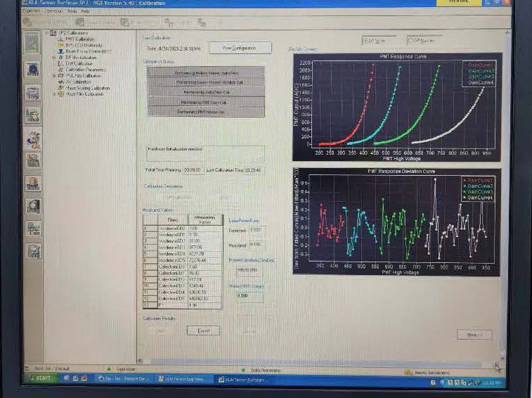
Task: Click the 'Performing PMT Gain Cal' status row
Action: 206,102
